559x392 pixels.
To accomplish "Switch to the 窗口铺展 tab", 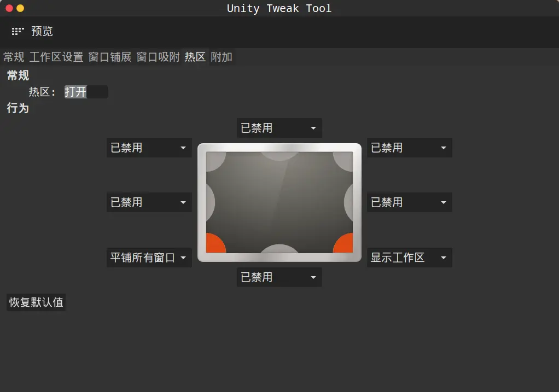I will pos(110,57).
